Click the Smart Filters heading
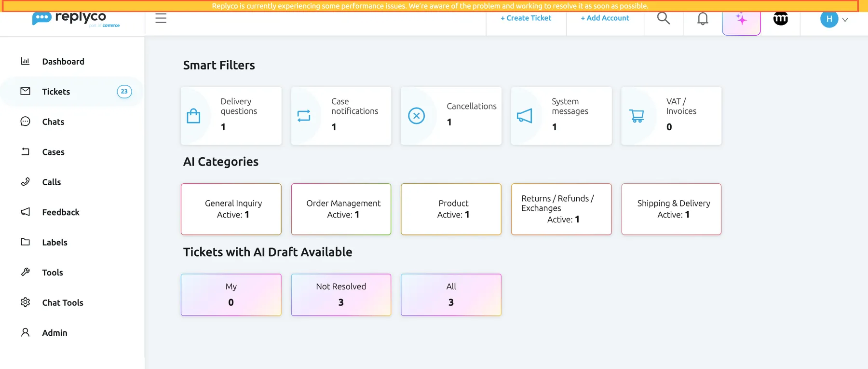Viewport: 868px width, 369px height. 219,65
